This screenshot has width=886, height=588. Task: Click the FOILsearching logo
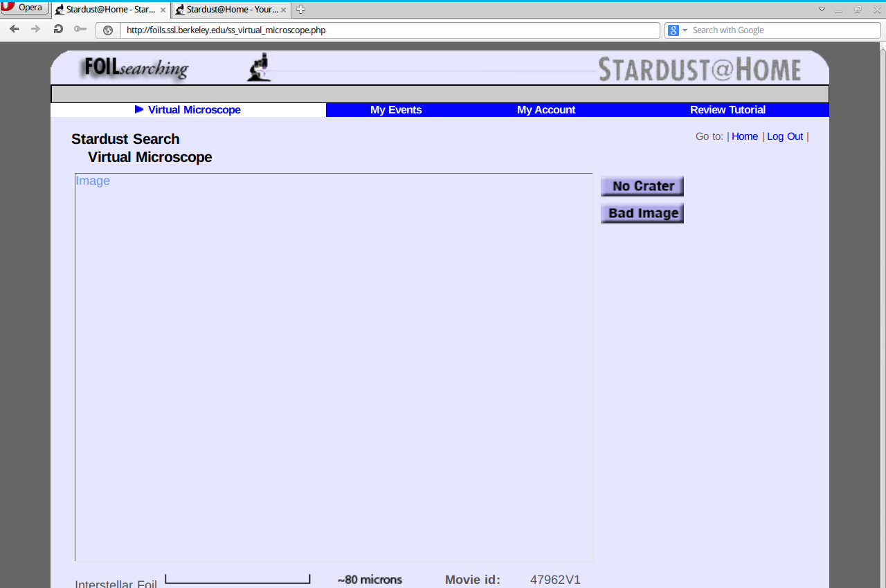pyautogui.click(x=136, y=68)
